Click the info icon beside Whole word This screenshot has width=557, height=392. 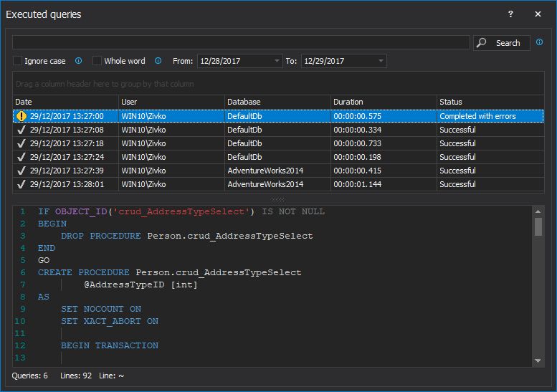coord(158,61)
